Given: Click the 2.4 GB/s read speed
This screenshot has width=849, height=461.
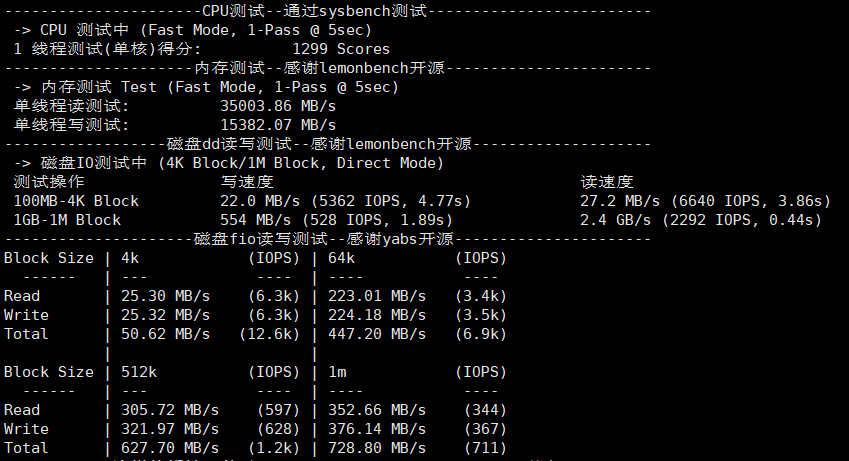Looking at the screenshot, I should click(616, 220).
